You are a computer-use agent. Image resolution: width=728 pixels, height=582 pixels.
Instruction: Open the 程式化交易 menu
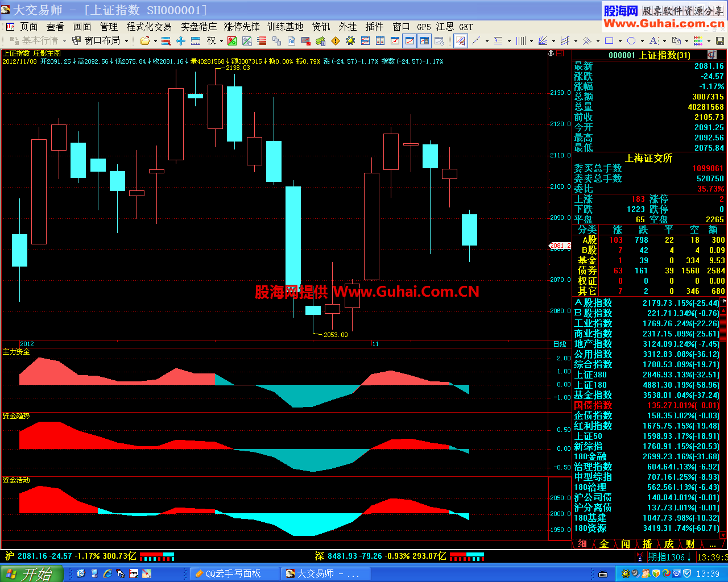click(149, 27)
